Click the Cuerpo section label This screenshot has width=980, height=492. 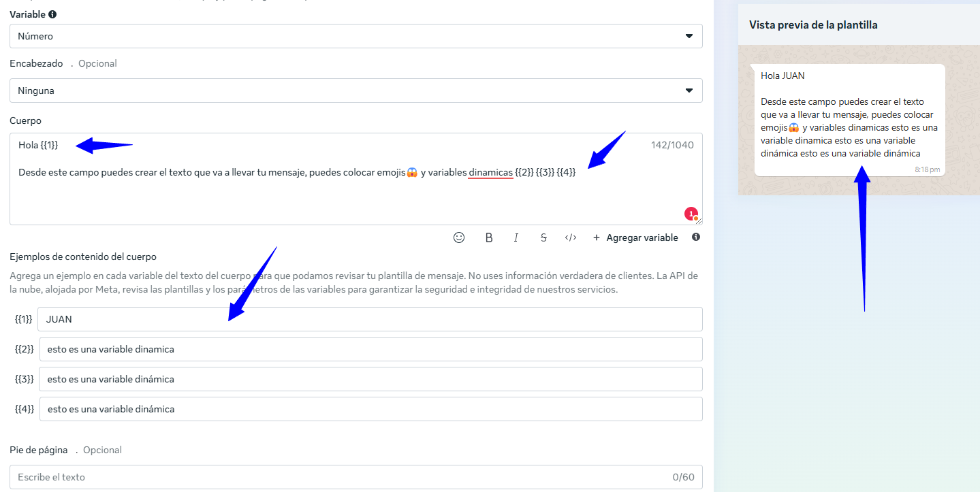point(25,120)
